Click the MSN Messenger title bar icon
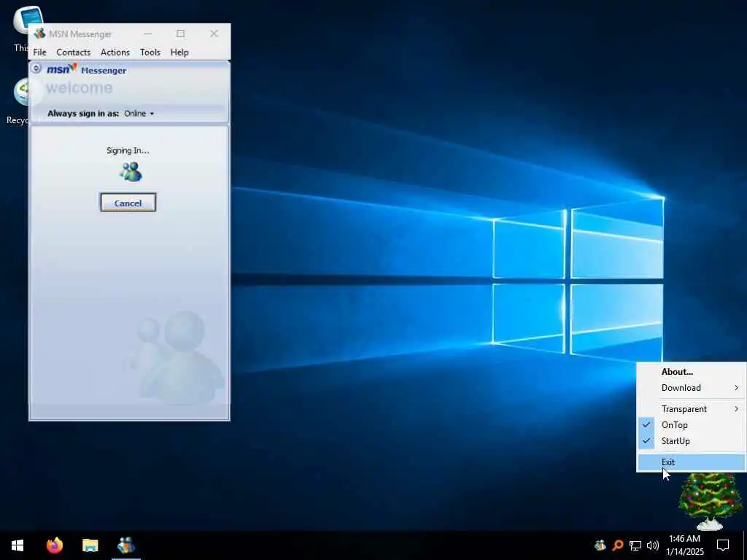The width and height of the screenshot is (747, 560). pos(39,34)
